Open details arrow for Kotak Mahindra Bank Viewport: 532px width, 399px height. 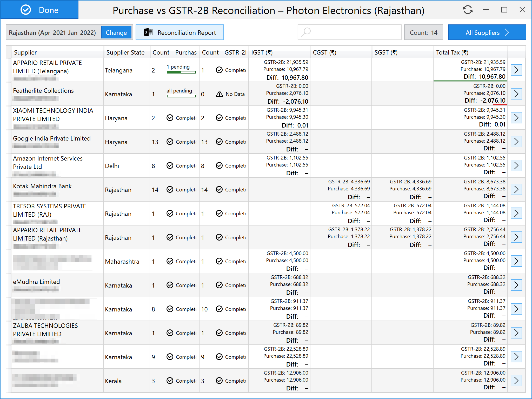[516, 189]
